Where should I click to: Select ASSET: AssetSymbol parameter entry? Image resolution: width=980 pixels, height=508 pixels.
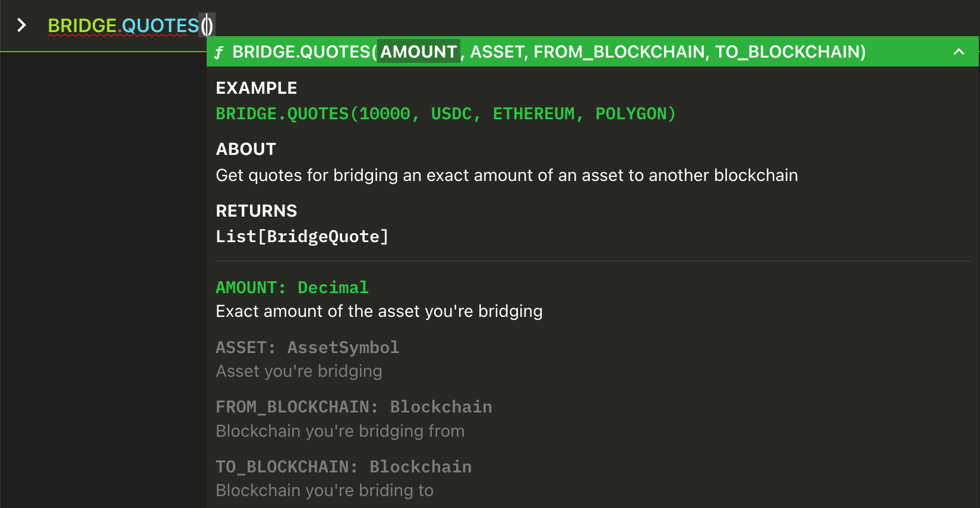click(x=307, y=347)
